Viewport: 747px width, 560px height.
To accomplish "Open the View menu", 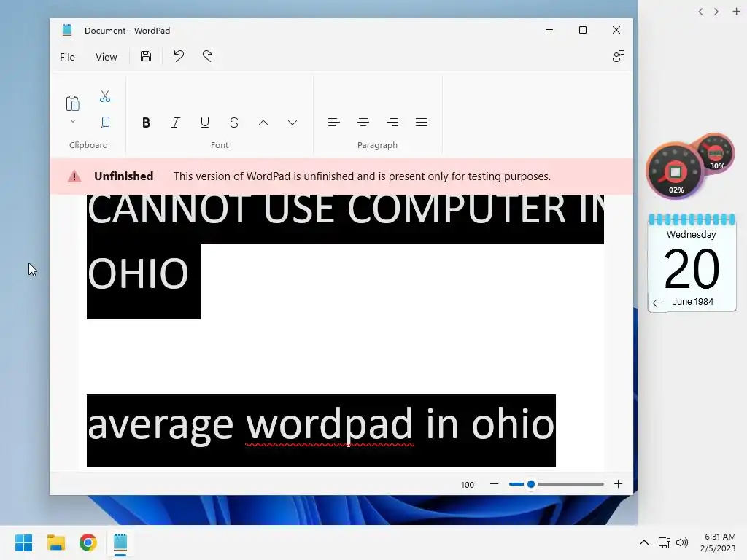I will (x=106, y=57).
